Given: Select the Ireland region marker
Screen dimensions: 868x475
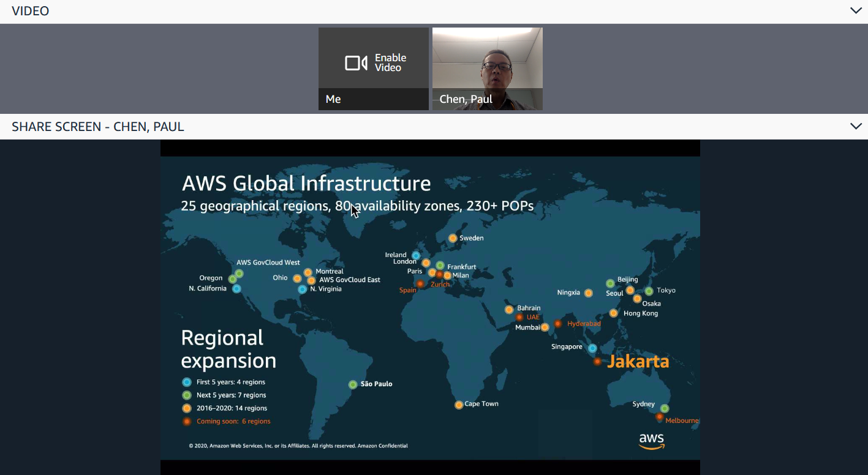Looking at the screenshot, I should click(417, 255).
